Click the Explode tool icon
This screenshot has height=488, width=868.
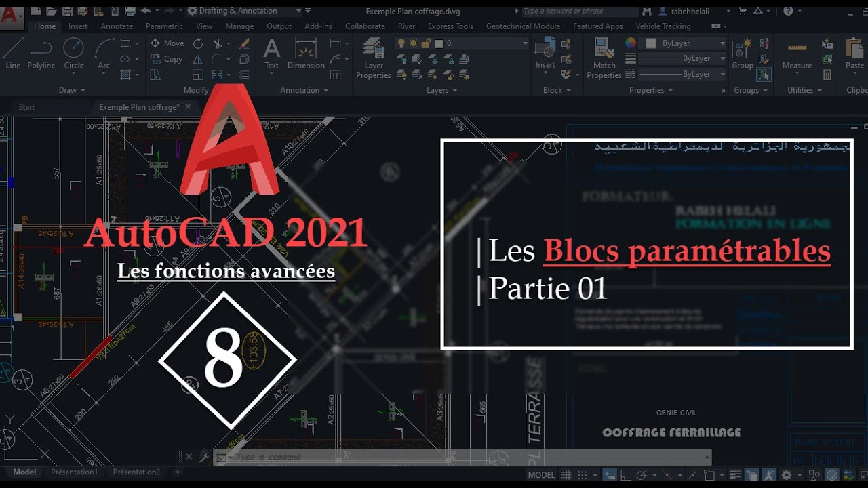[244, 59]
